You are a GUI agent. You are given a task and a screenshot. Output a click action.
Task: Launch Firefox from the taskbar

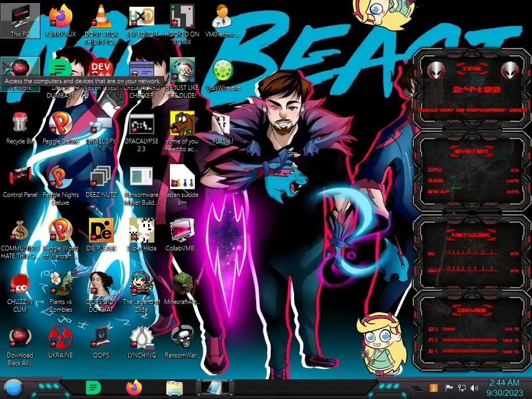[134, 388]
